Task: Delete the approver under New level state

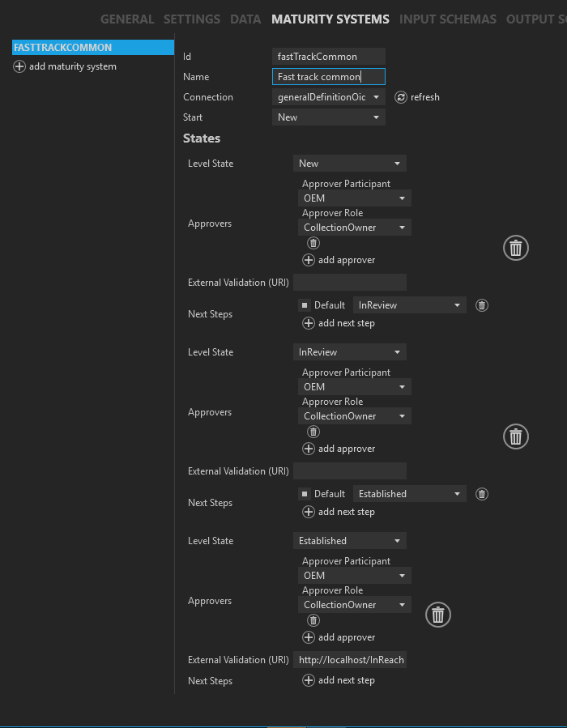Action: tap(313, 243)
